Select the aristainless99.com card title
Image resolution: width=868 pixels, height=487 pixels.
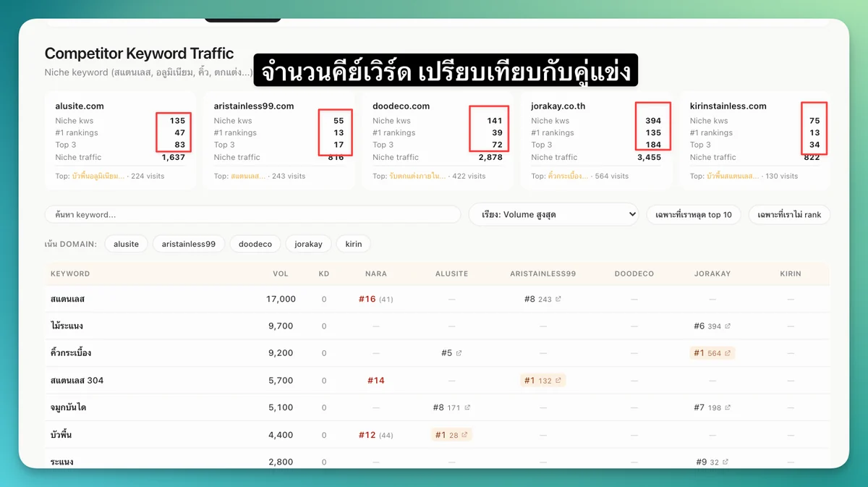point(254,106)
